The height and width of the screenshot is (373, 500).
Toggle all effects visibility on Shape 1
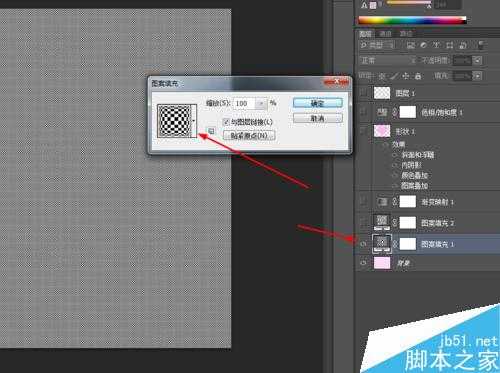[x=386, y=144]
